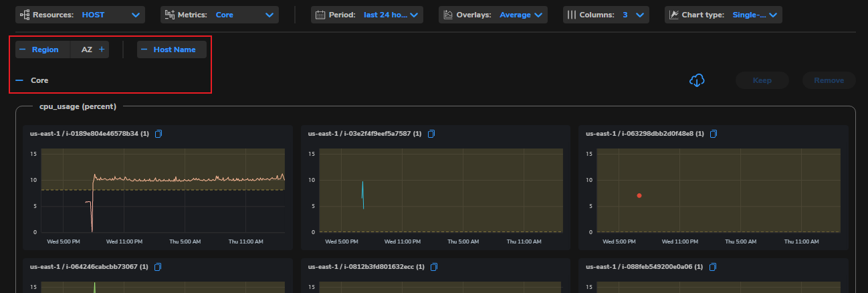
Task: Click the cloud download icon
Action: point(697,80)
